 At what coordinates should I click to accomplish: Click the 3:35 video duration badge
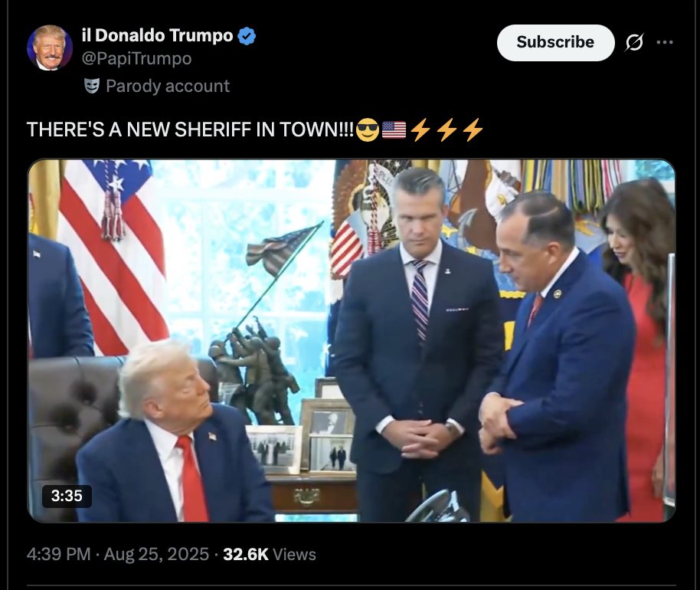point(67,496)
